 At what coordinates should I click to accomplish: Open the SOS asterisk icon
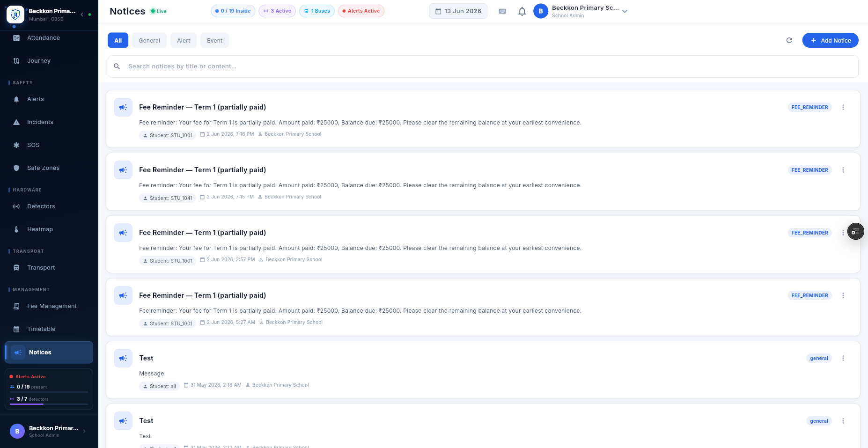tap(16, 145)
